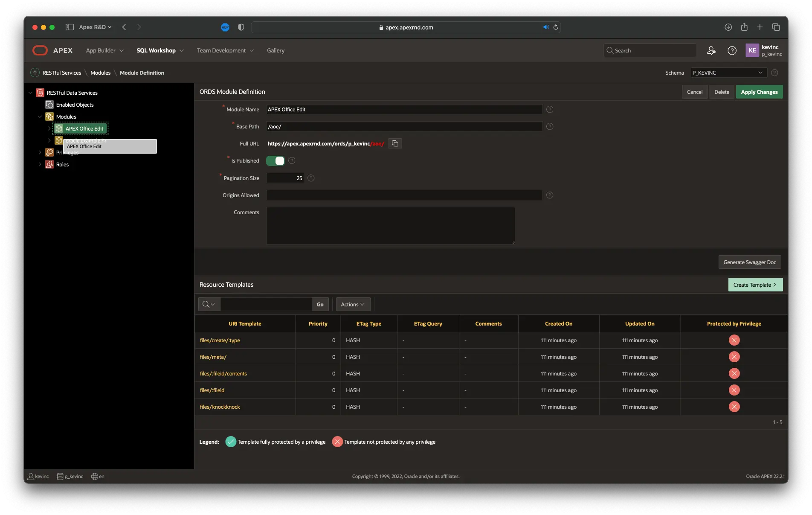
Task: Go to RESTful Services breadcrumb
Action: click(62, 73)
